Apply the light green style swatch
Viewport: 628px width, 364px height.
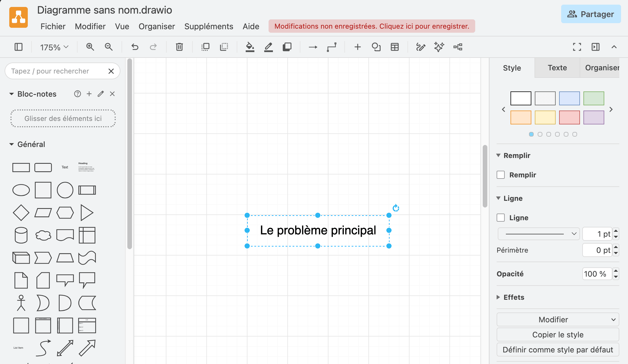[x=594, y=98]
